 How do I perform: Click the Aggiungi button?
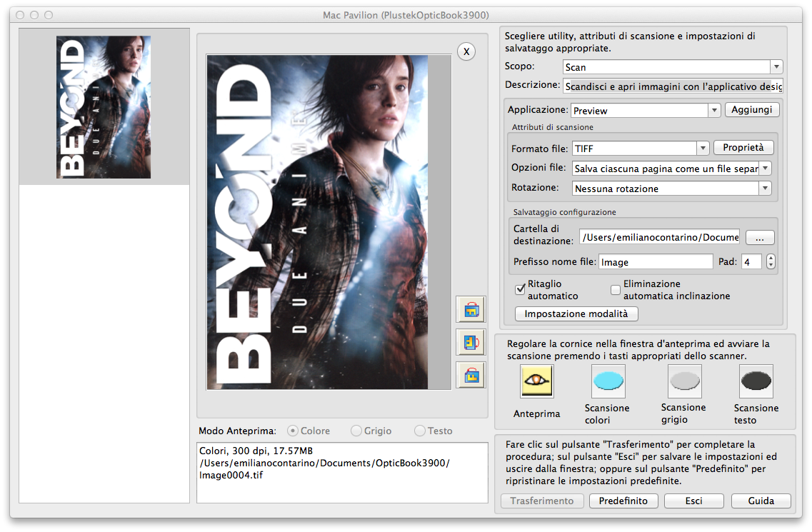pos(752,110)
